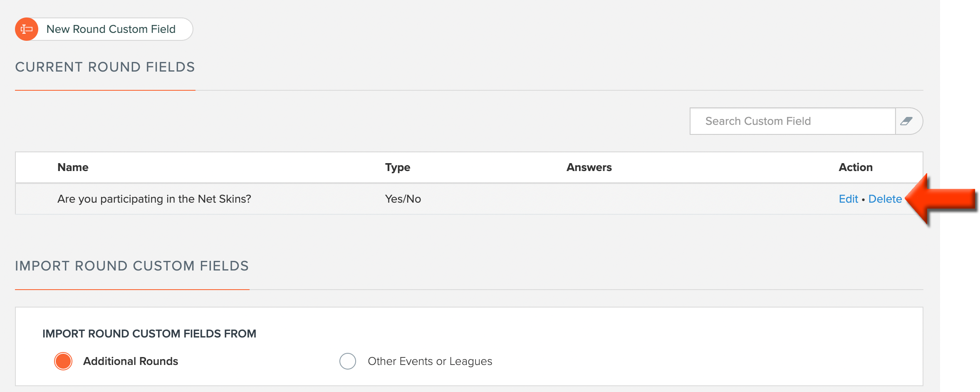
Task: Click the Search Custom Field input box
Action: click(790, 121)
